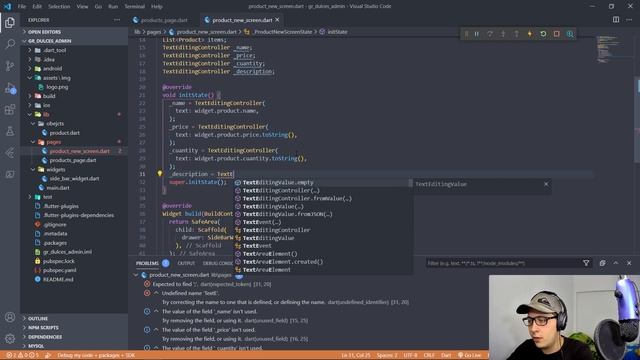Open Source Control view
This screenshot has width=640, height=360.
pyautogui.click(x=10, y=66)
